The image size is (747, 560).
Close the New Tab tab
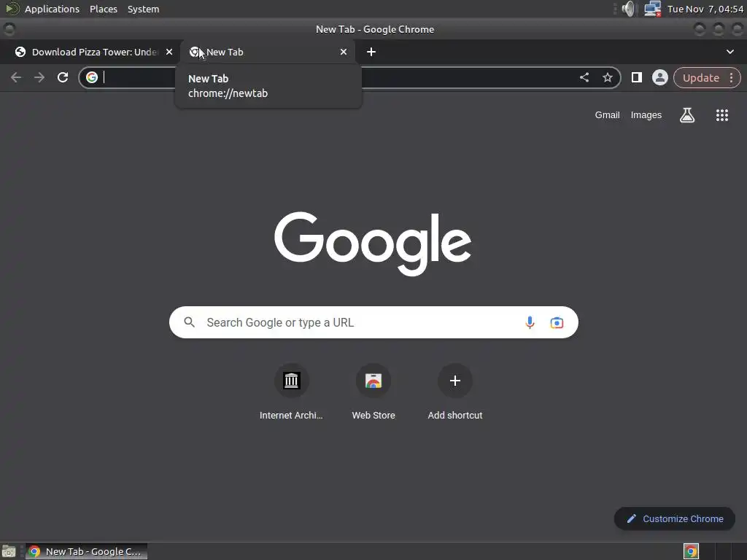pos(344,52)
